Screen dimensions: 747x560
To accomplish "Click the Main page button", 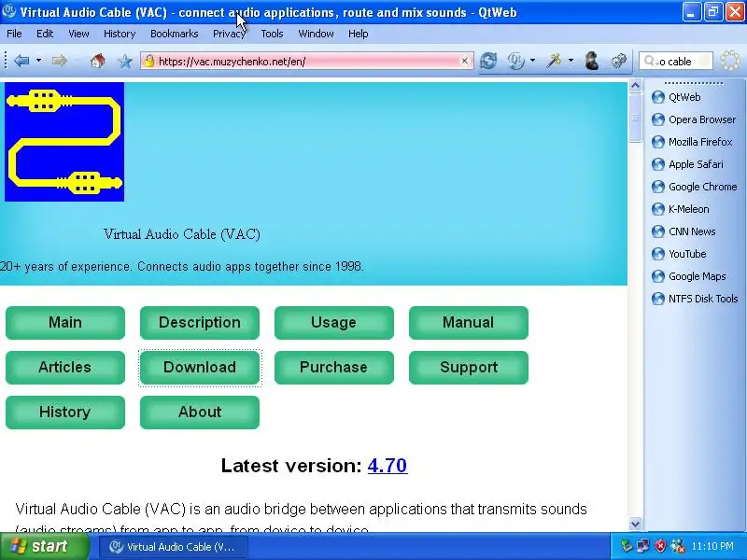I will [x=65, y=323].
